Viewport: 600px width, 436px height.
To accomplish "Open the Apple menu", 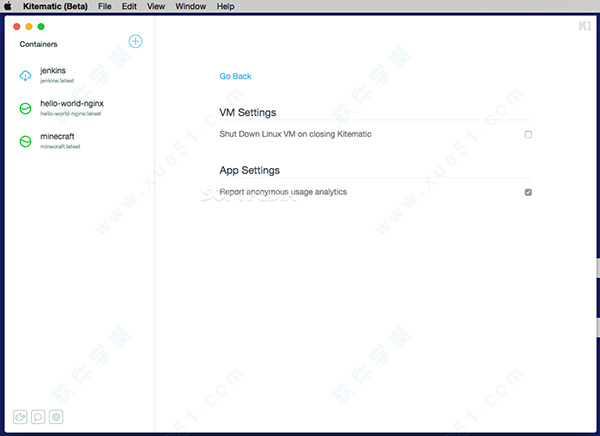I will tap(8, 6).
